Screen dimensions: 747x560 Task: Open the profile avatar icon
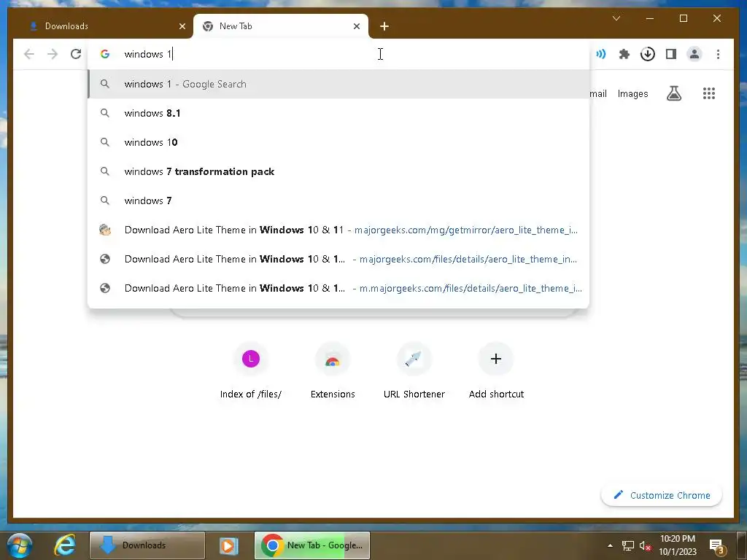pos(694,54)
